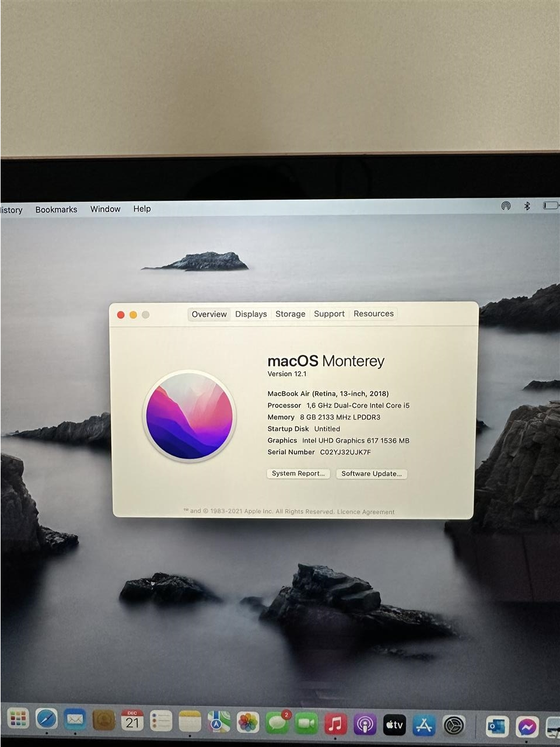
Task: Open the Mail app in the Dock
Action: tap(75, 720)
